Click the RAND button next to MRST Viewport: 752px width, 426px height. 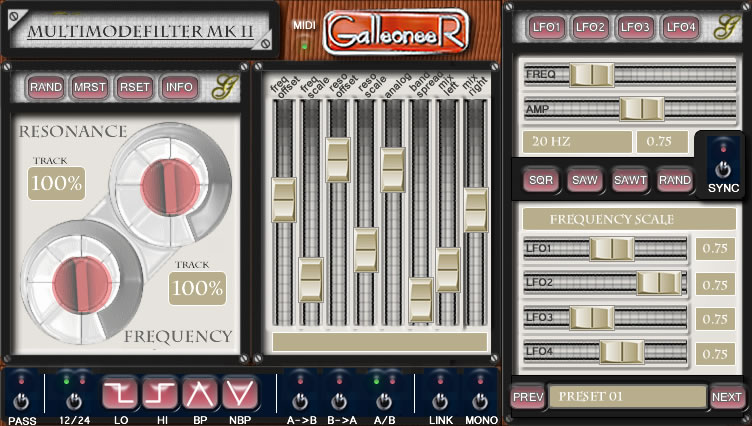[46, 87]
